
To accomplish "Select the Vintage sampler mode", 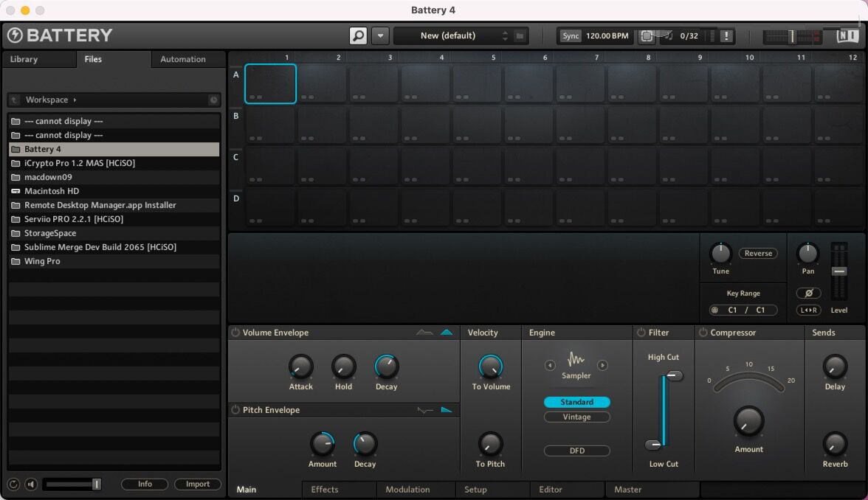I will click(577, 417).
